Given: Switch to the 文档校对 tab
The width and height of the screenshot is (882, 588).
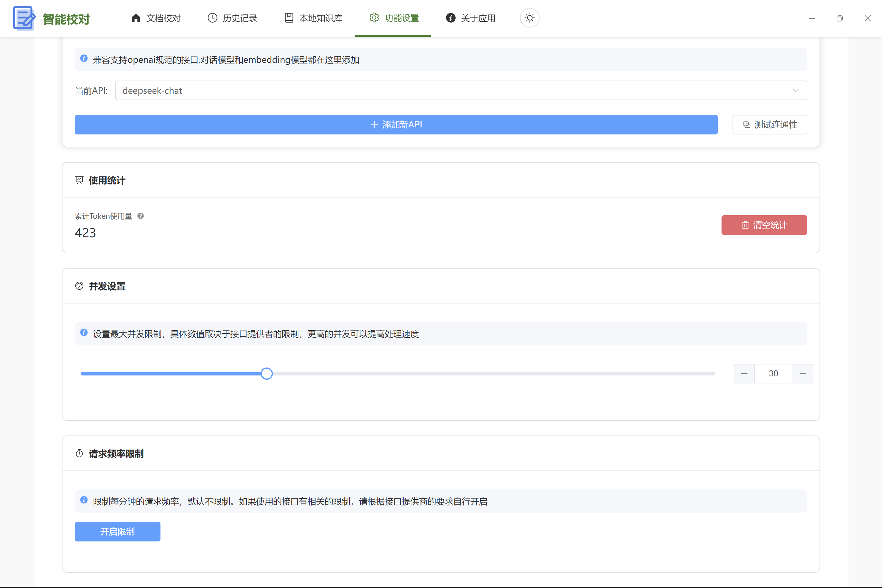Looking at the screenshot, I should click(156, 18).
